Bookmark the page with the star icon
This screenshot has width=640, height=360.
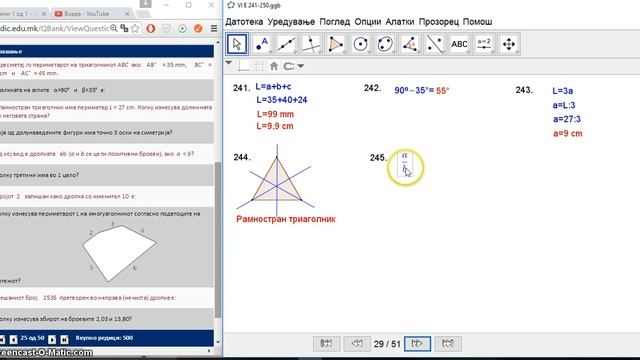click(x=135, y=28)
